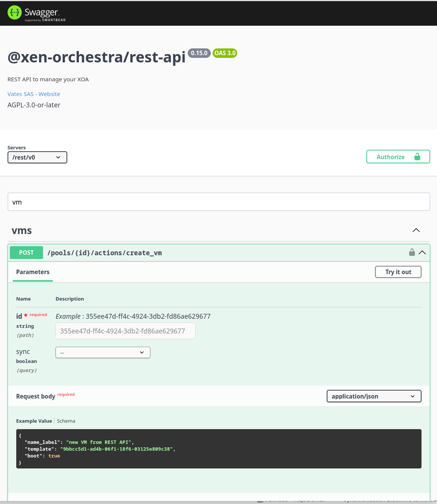437x504 pixels.
Task: Click the padlock icon on the create_vm endpoint row
Action: (412, 252)
